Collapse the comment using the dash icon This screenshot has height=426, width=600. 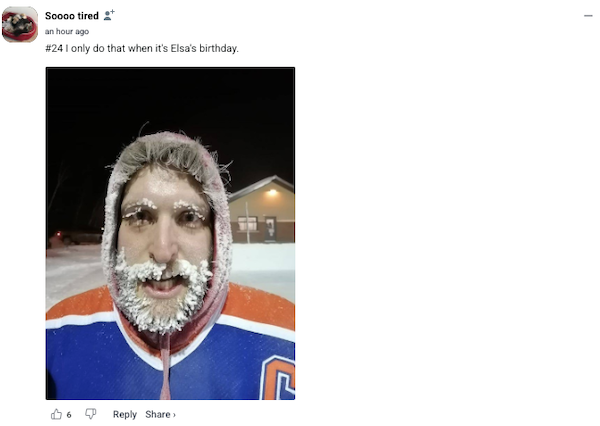(588, 16)
